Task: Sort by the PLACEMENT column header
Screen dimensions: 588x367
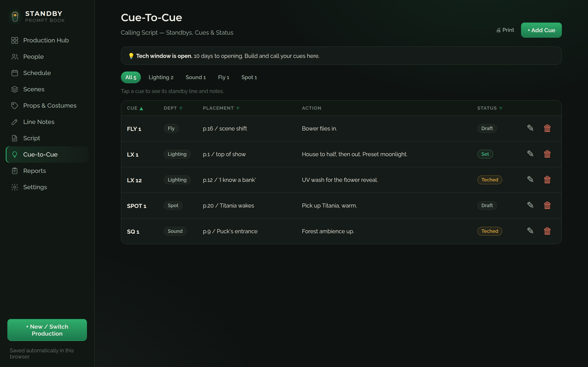Action: (221, 108)
